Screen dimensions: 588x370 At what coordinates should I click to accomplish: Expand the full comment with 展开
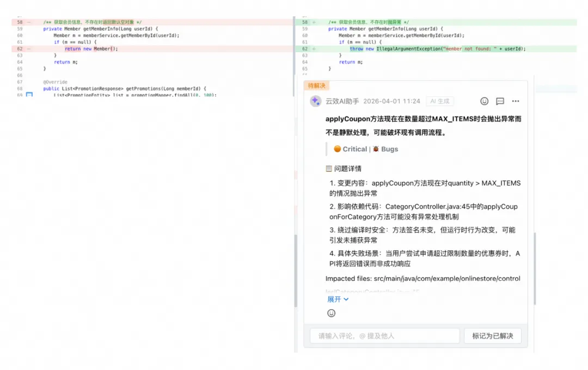(x=338, y=299)
